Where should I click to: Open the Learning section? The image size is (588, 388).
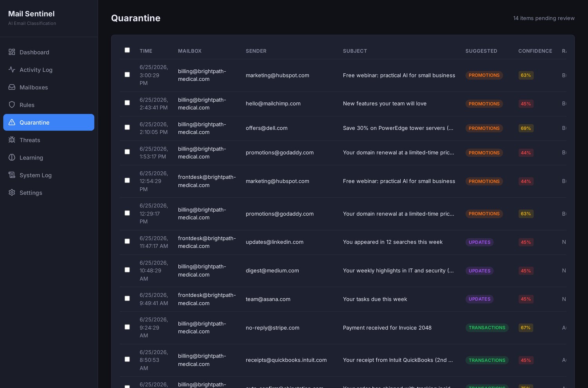click(x=49, y=158)
